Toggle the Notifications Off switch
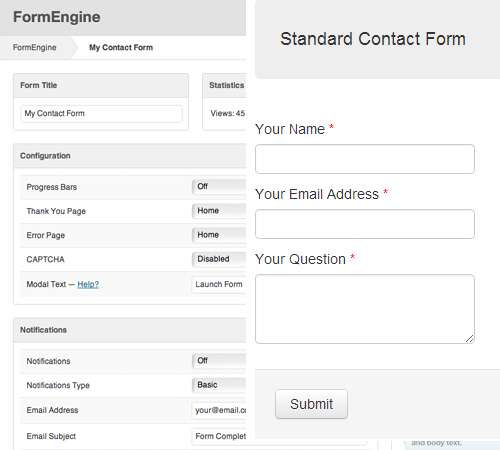Image resolution: width=500 pixels, height=450 pixels. coord(219,361)
